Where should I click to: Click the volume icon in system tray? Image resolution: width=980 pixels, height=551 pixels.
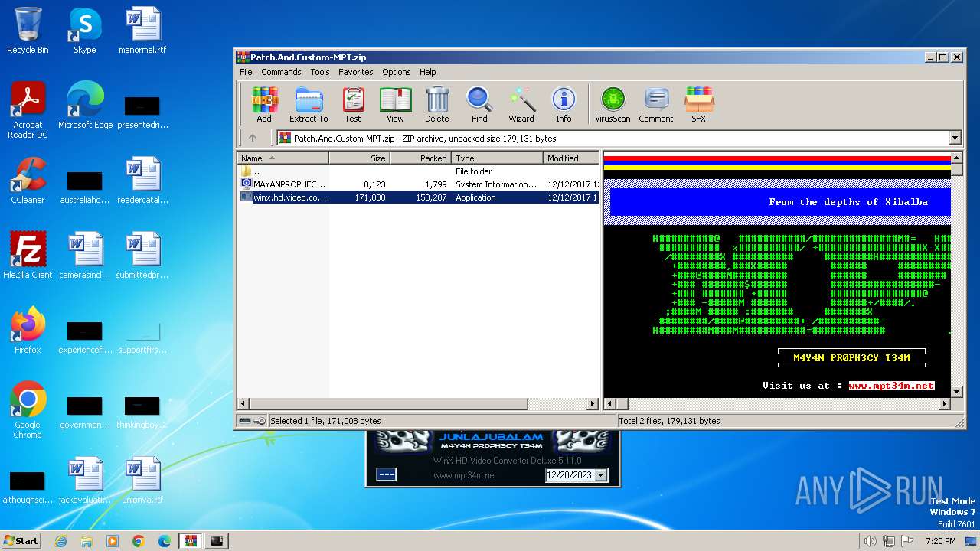[x=870, y=541]
